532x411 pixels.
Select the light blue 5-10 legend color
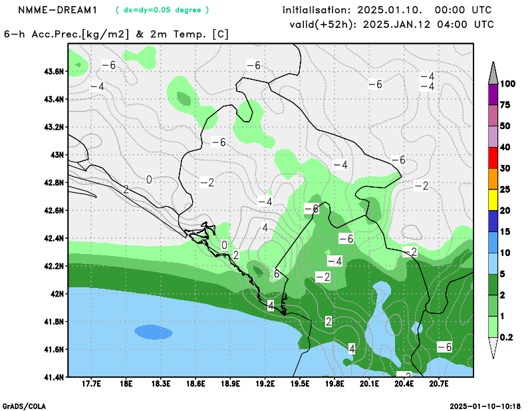(x=493, y=263)
